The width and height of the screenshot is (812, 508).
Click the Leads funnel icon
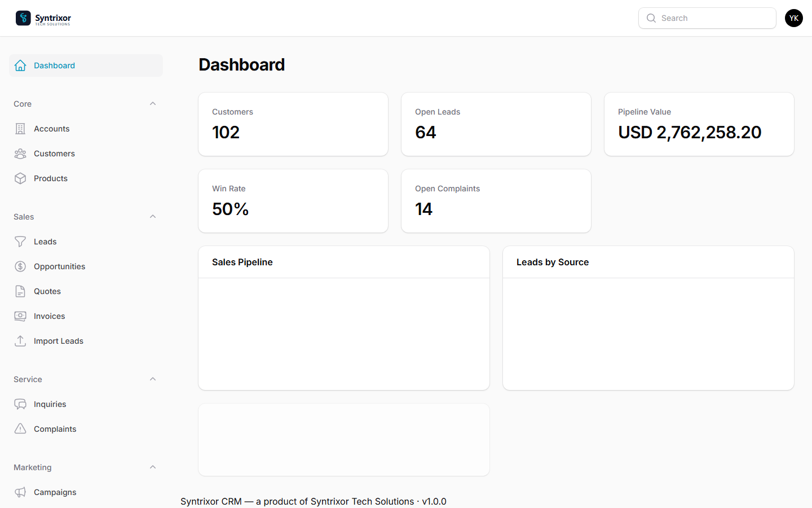[20, 242]
